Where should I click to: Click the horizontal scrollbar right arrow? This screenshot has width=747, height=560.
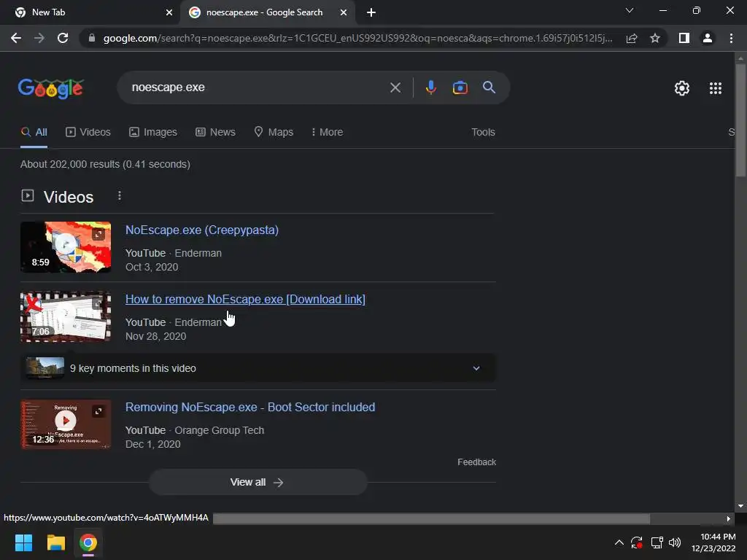(x=729, y=518)
